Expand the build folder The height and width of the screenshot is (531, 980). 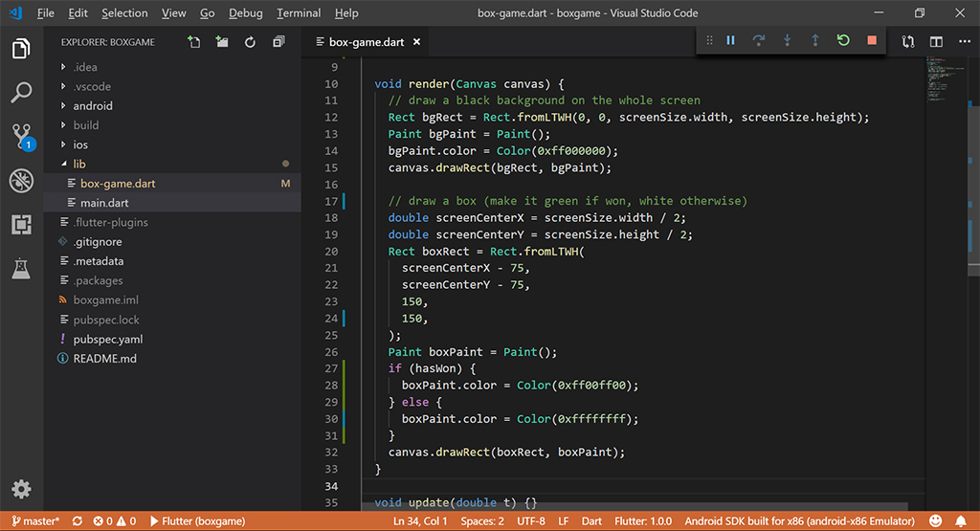pos(86,125)
